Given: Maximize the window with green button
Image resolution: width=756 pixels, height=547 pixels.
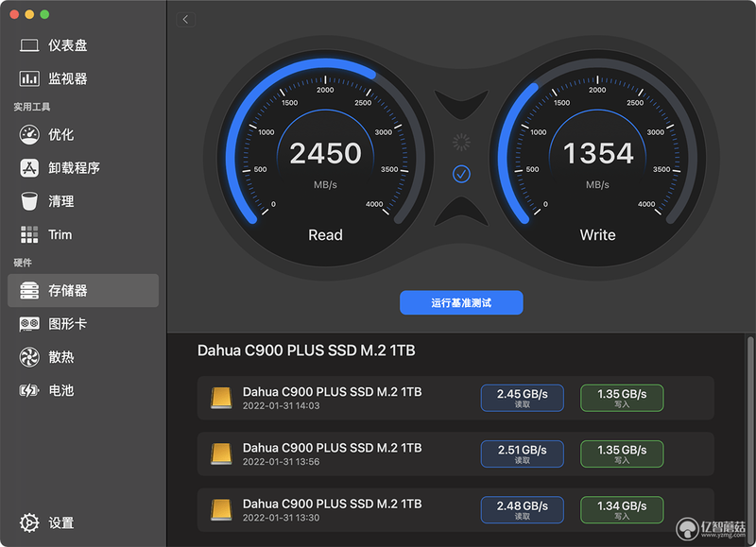Looking at the screenshot, I should point(44,14).
